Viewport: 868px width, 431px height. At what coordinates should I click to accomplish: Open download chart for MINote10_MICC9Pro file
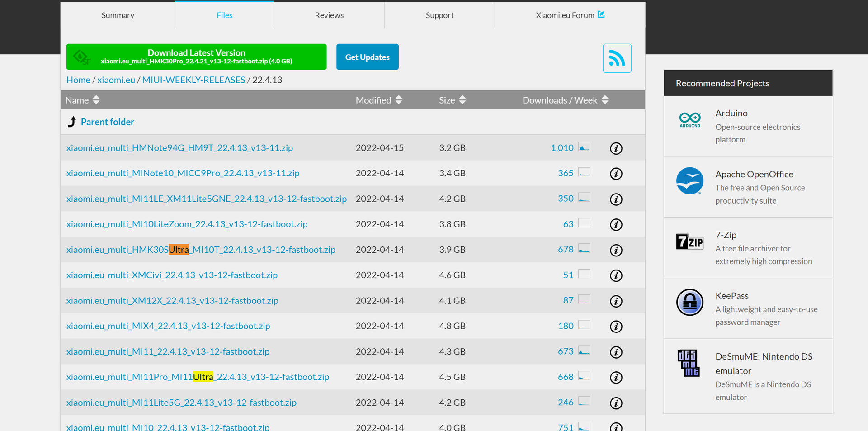[x=584, y=172]
